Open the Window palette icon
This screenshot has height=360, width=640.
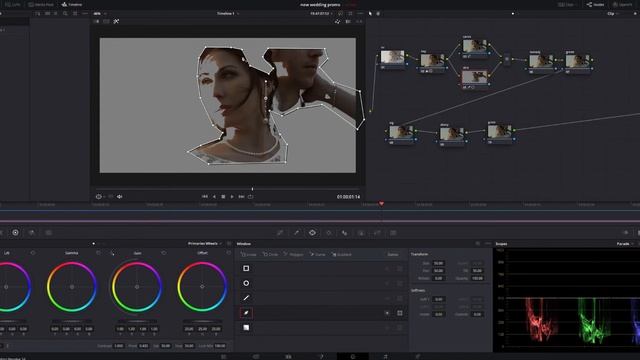point(312,233)
